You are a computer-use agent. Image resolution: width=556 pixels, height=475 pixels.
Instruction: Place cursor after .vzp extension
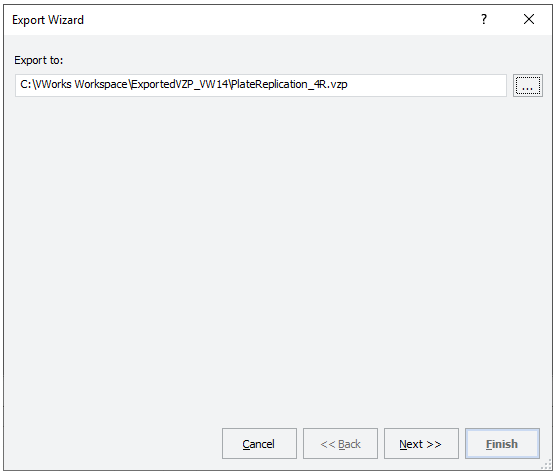click(348, 84)
